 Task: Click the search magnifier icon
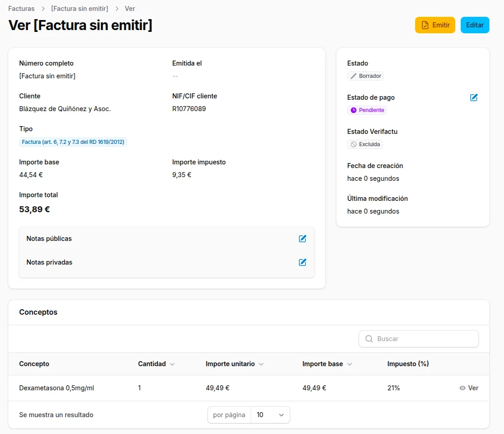[369, 339]
